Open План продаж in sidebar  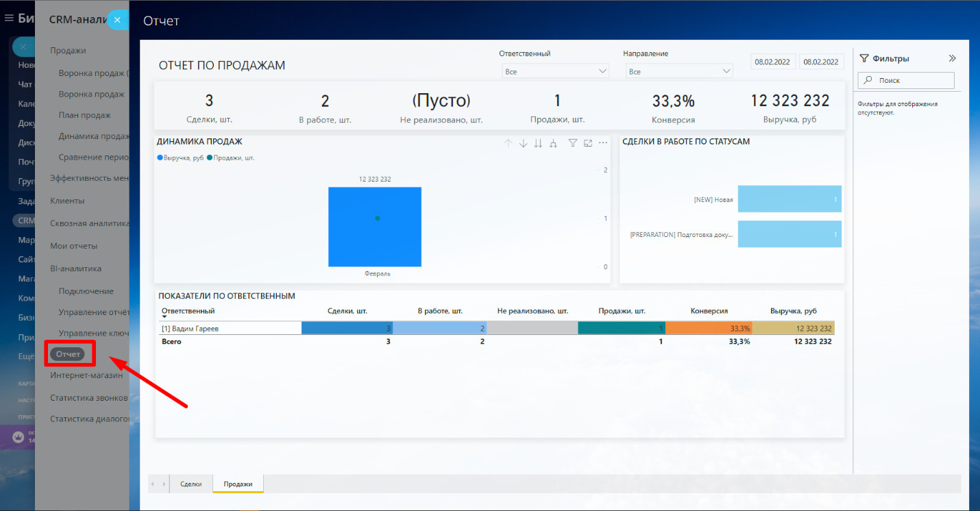pyautogui.click(x=85, y=115)
